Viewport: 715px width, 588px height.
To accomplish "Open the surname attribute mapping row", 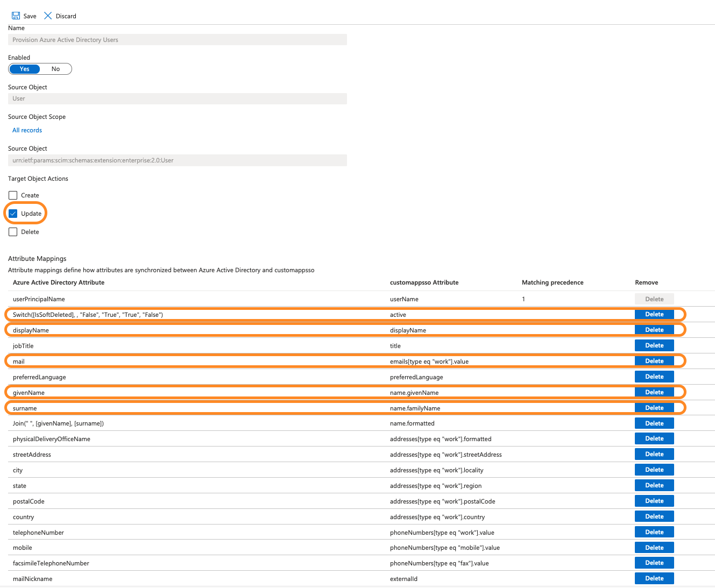I will pyautogui.click(x=25, y=408).
